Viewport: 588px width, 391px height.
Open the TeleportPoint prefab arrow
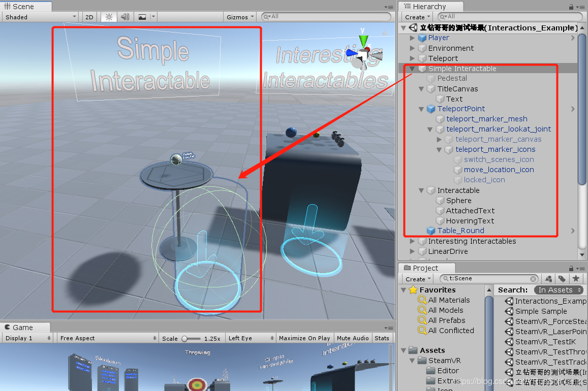pos(573,109)
